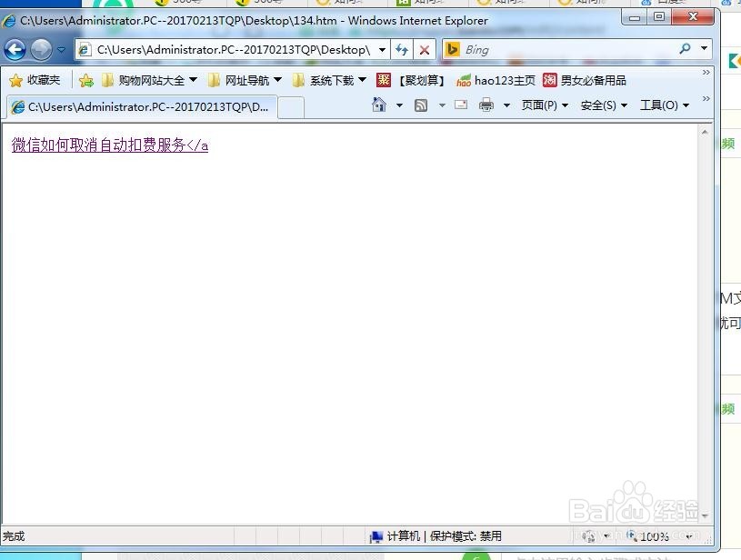Open recent pages dropdown beside Forward button

point(62,49)
